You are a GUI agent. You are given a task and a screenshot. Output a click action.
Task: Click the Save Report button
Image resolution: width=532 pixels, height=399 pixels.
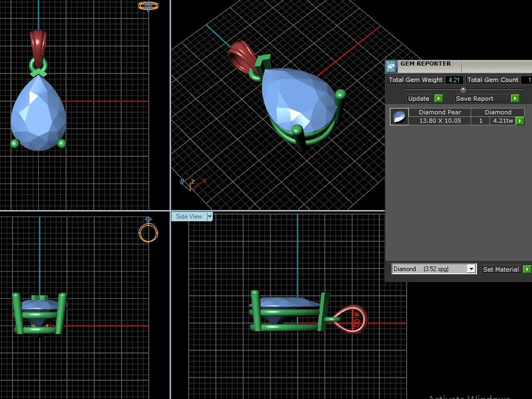482,99
